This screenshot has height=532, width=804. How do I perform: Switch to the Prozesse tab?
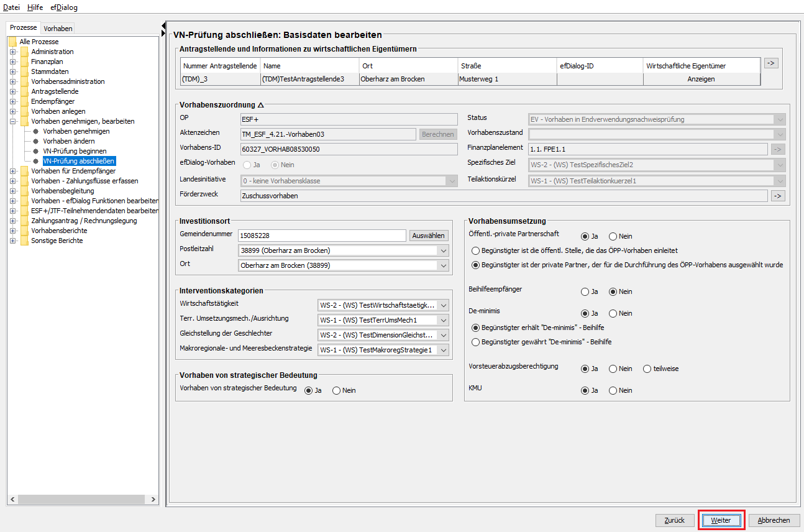[x=24, y=27]
